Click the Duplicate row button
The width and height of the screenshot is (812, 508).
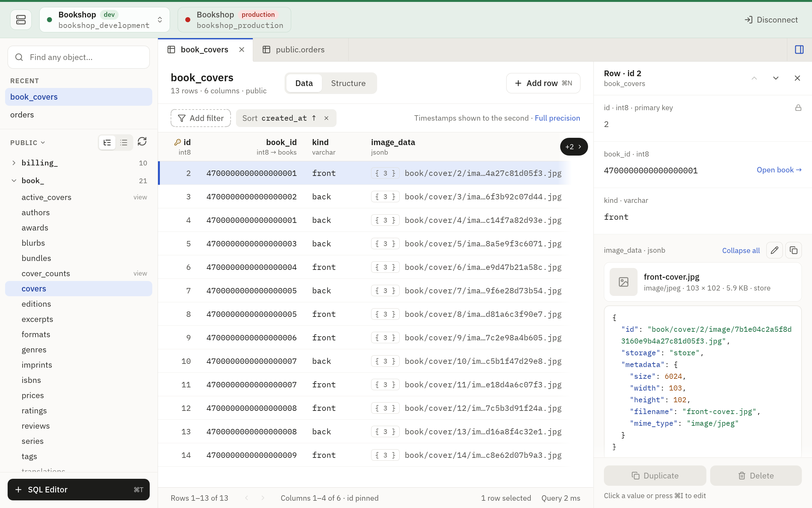655,475
